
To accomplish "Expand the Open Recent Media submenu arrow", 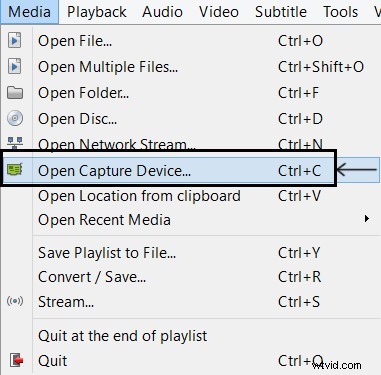I will click(367, 219).
